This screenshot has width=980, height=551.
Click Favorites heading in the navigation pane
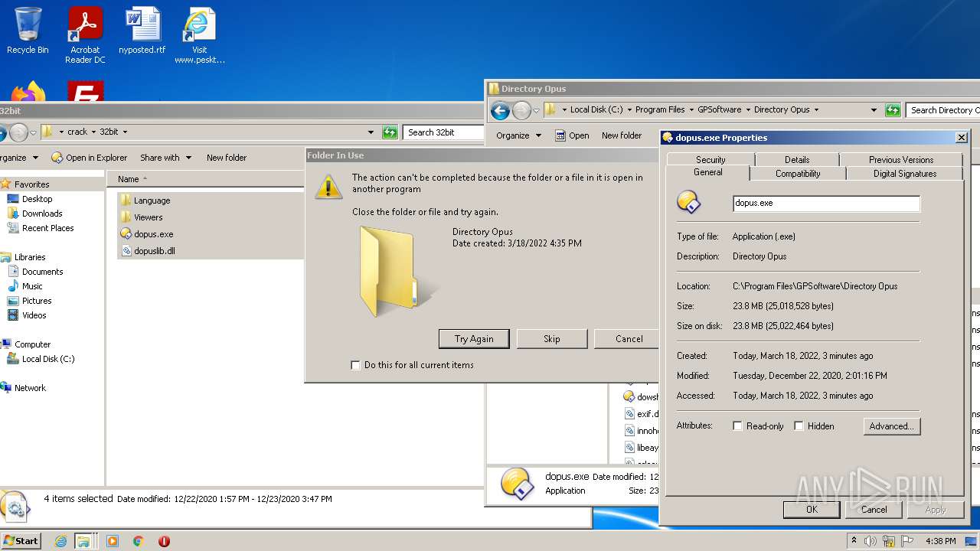point(31,184)
